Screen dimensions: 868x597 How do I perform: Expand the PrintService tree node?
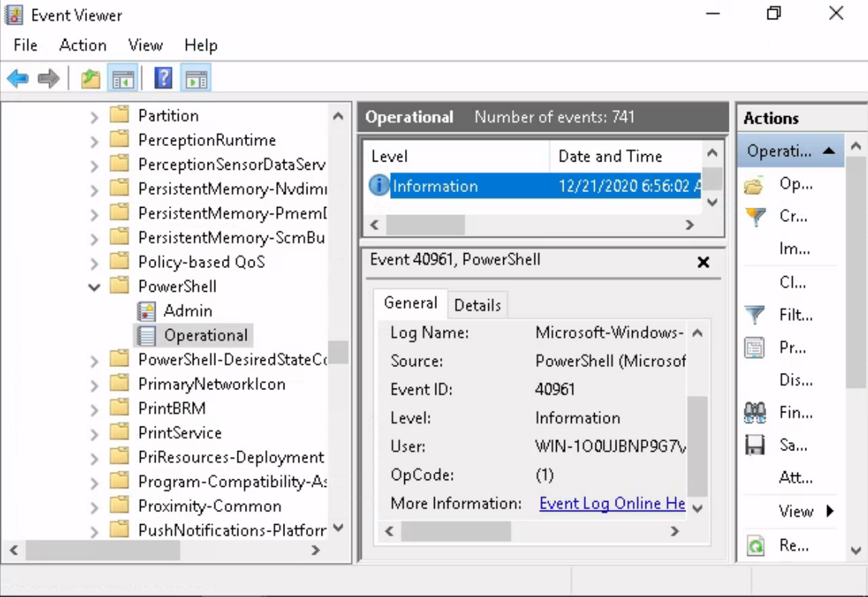tap(94, 432)
